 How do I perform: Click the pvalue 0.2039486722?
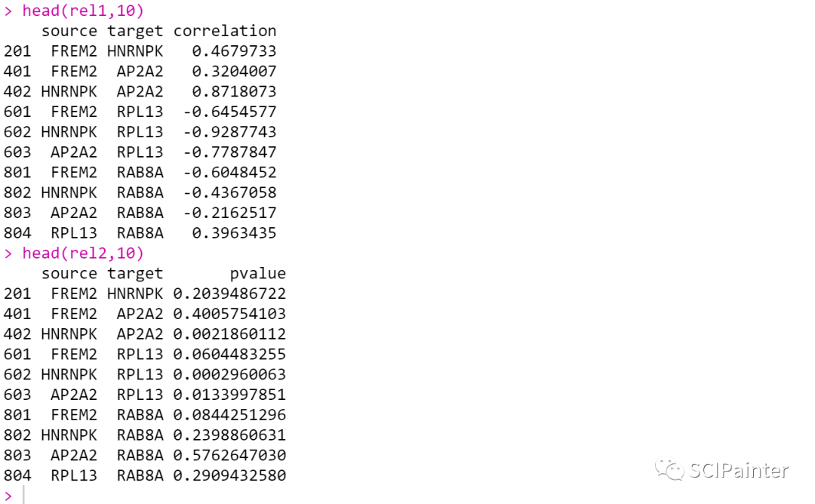point(229,293)
